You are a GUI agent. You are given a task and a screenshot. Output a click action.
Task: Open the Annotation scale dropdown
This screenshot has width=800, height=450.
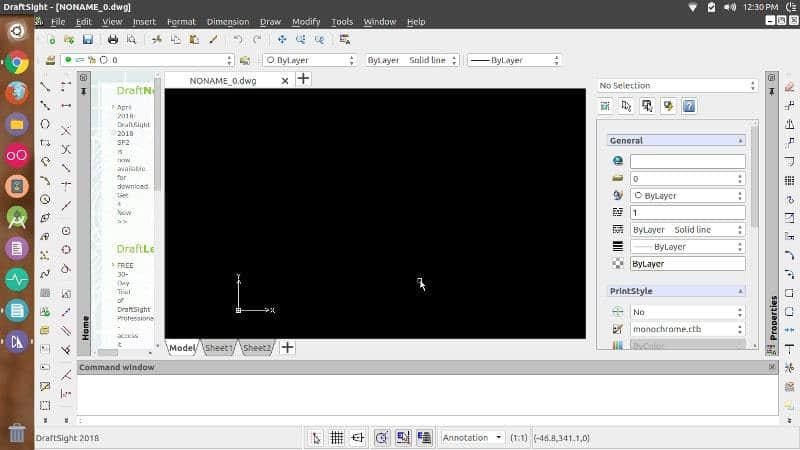[473, 437]
